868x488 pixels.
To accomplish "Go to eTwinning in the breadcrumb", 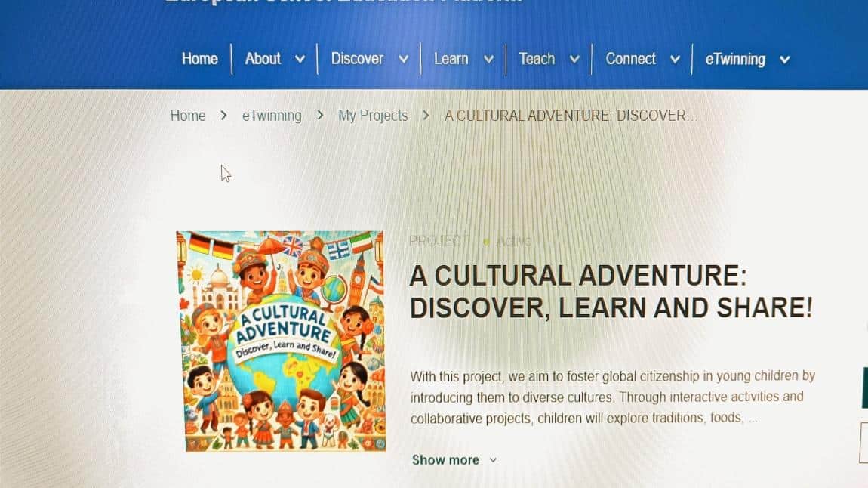I will [272, 116].
